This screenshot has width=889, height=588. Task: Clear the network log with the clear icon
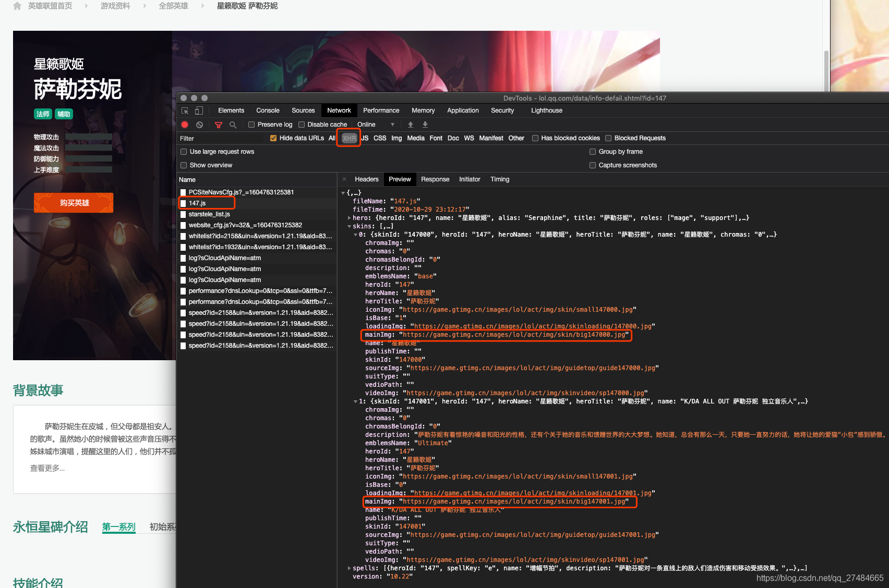[199, 125]
